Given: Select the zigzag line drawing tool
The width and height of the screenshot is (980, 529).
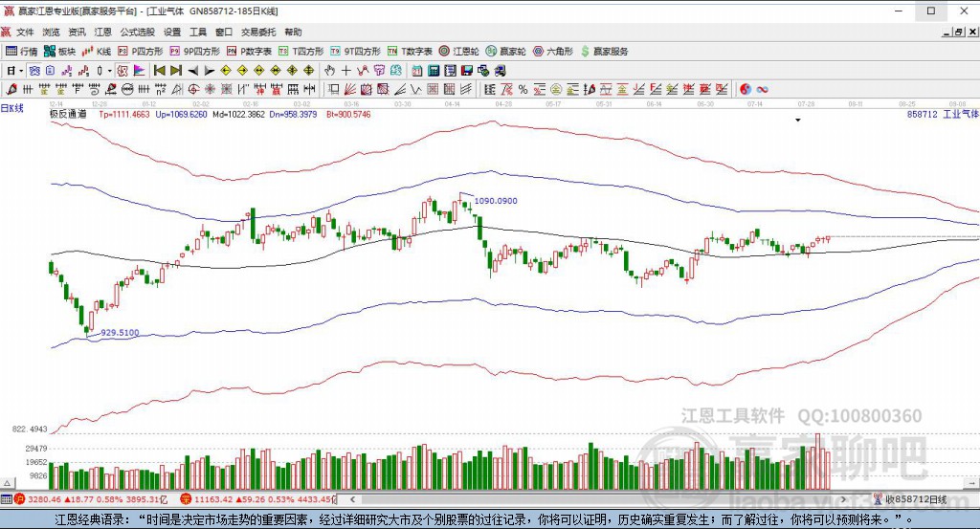Looking at the screenshot, I should click(x=363, y=71).
